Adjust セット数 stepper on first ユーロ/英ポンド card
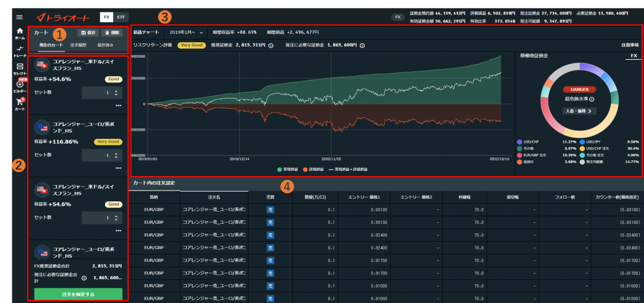This screenshot has height=303, width=644. point(116,156)
